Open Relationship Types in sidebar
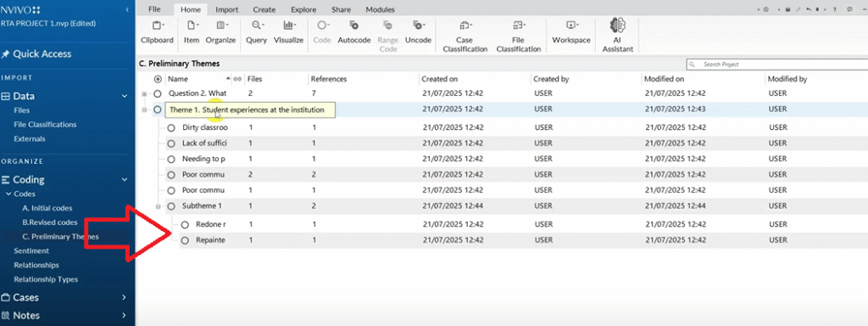This screenshot has height=326, width=868. (x=46, y=279)
